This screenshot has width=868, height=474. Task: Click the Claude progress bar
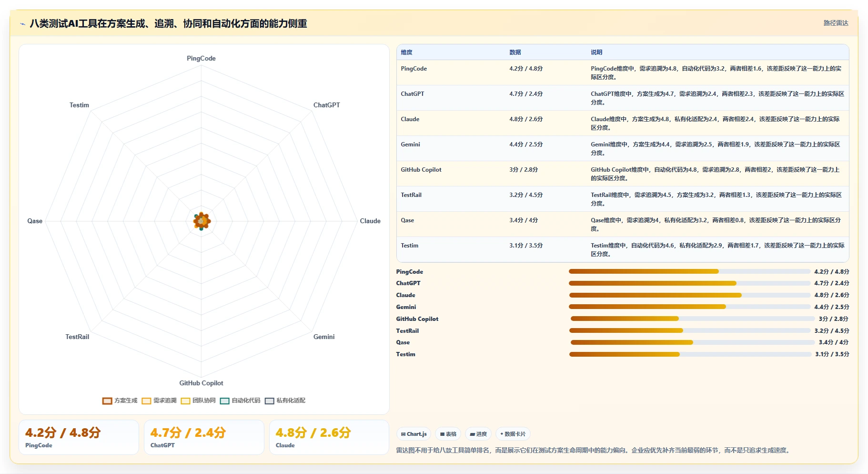689,295
